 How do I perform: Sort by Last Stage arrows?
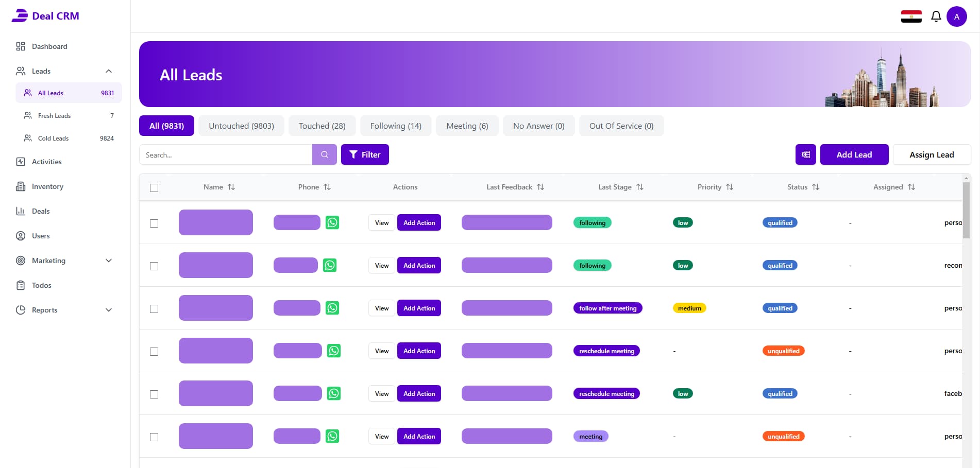point(640,187)
